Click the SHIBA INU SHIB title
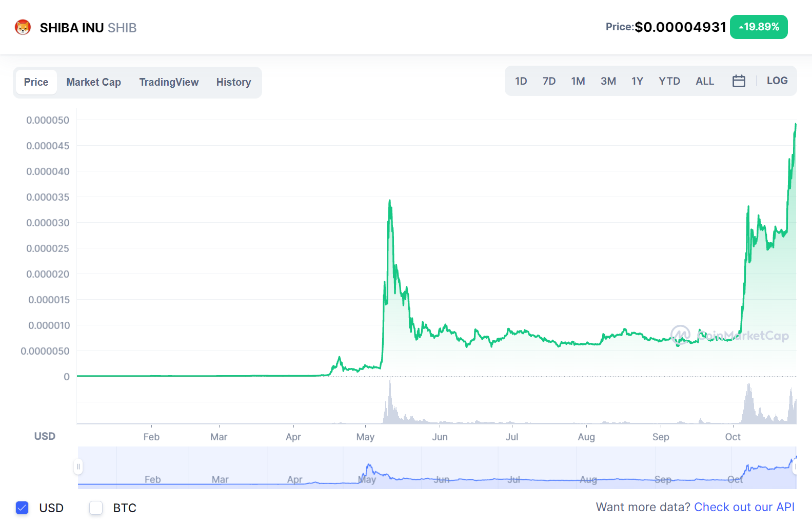The width and height of the screenshot is (812, 525). (x=88, y=28)
